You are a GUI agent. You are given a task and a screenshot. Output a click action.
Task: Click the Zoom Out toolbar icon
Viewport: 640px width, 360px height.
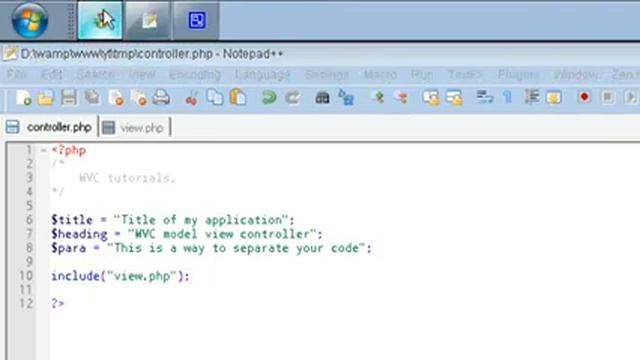pyautogui.click(x=401, y=97)
